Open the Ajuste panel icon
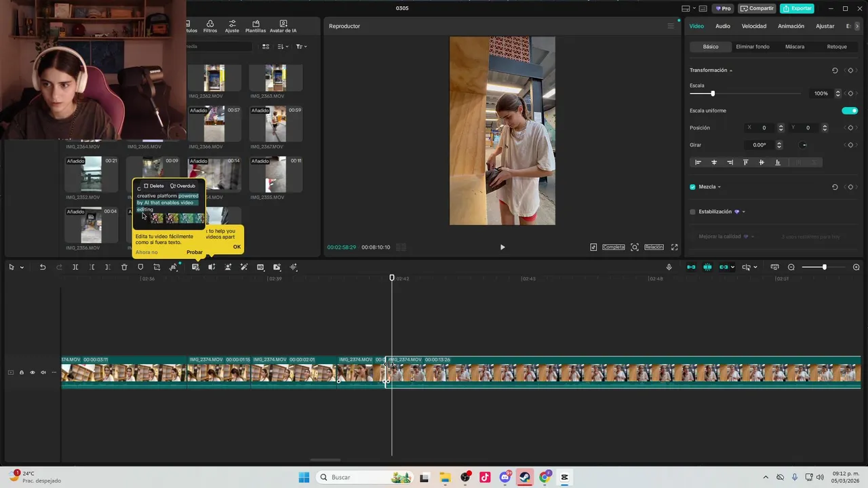Viewport: 868px width, 488px height. point(232,26)
